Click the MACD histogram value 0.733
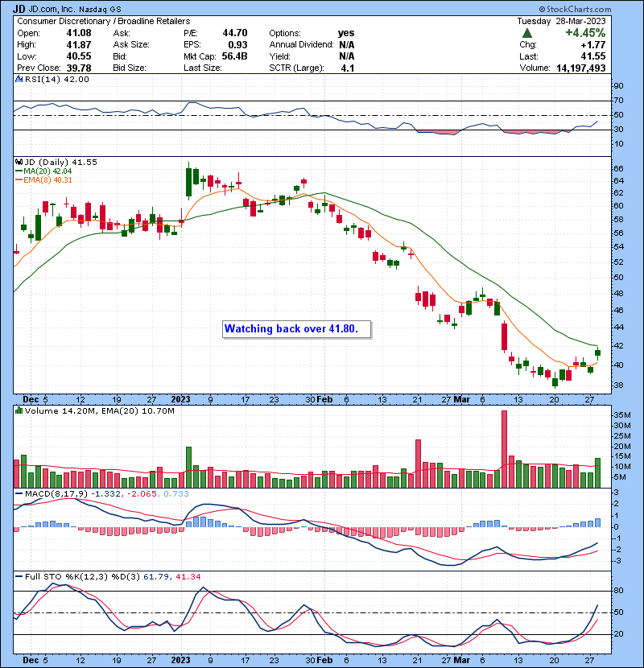 point(176,493)
